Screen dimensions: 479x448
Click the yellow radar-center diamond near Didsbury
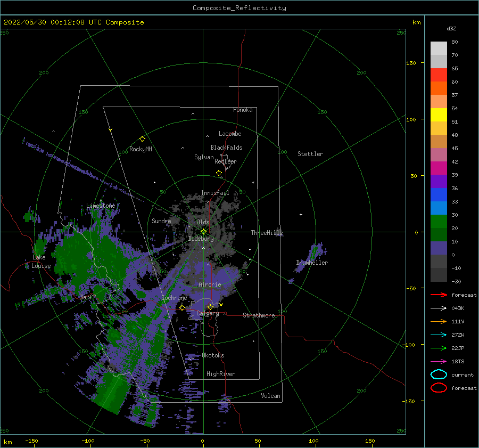(x=203, y=232)
